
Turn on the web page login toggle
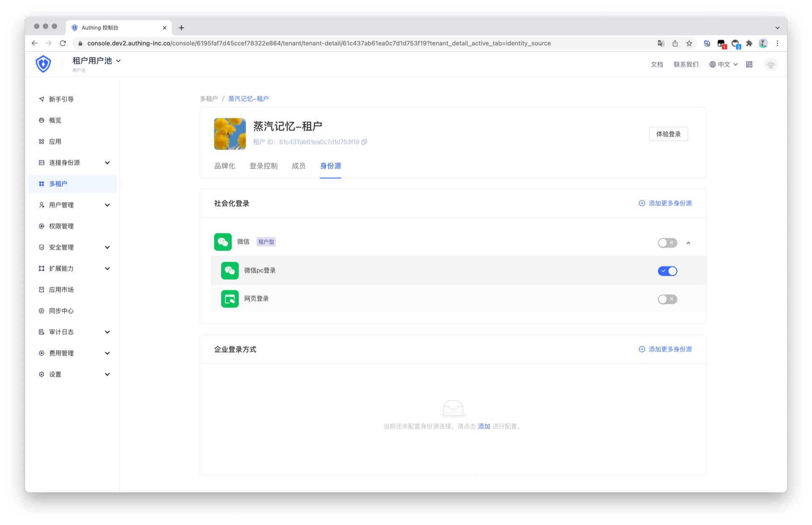667,299
